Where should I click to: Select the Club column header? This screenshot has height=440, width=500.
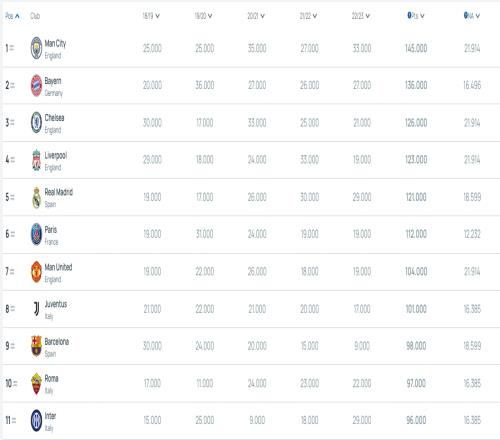point(35,16)
